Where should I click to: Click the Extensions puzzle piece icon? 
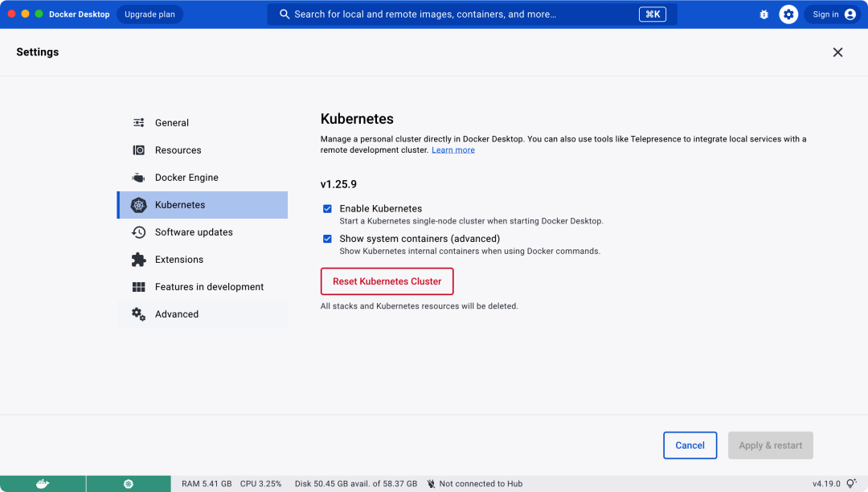[x=139, y=260]
